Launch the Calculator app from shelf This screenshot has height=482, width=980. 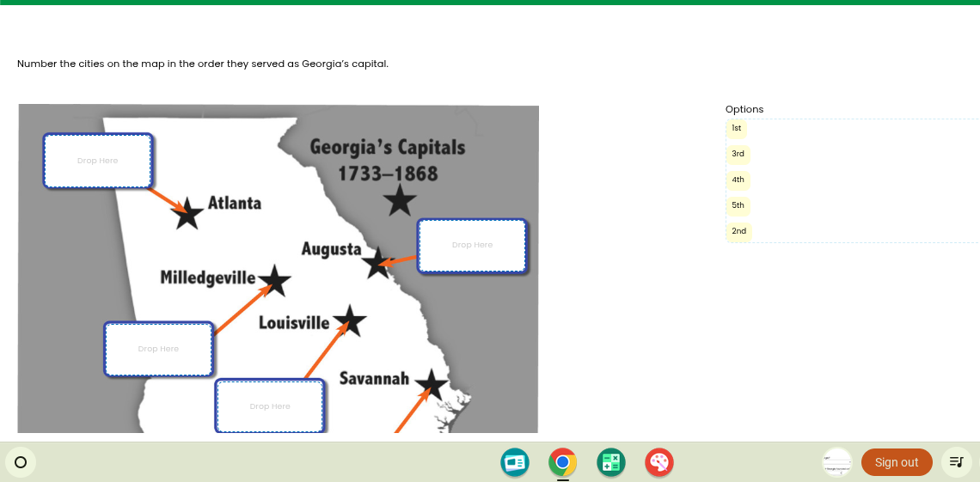610,462
